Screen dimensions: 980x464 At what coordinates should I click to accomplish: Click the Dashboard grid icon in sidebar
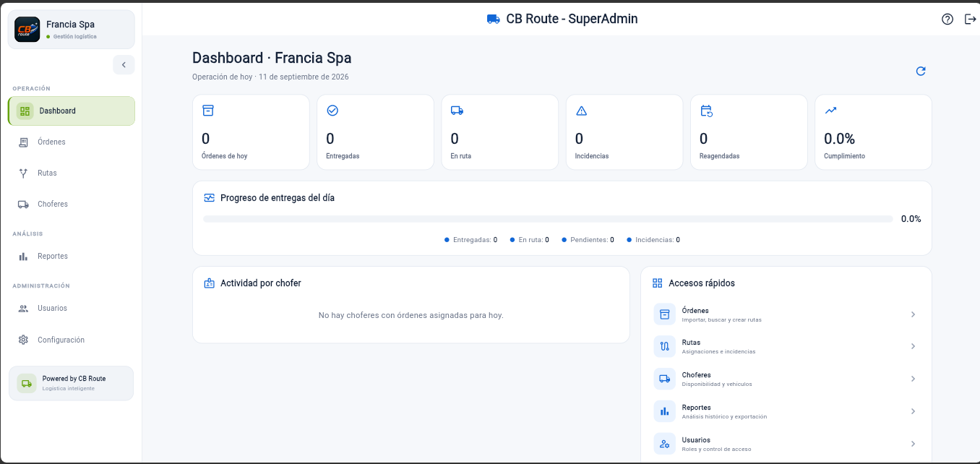[x=25, y=111]
